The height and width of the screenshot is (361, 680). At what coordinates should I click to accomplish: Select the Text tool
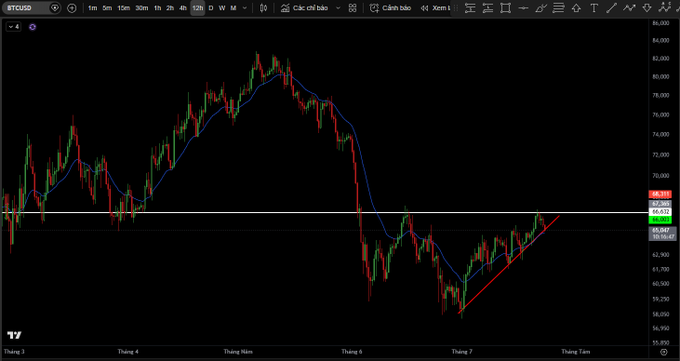tap(594, 8)
